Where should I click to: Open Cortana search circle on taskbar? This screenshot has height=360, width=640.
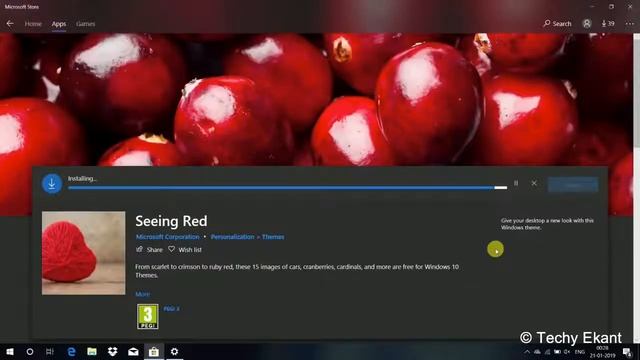pos(30,351)
